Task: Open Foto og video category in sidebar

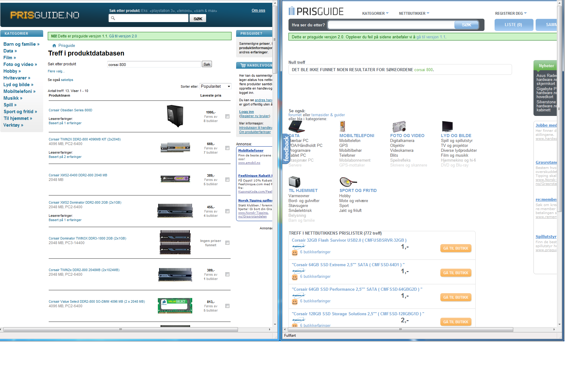Action: click(x=20, y=64)
